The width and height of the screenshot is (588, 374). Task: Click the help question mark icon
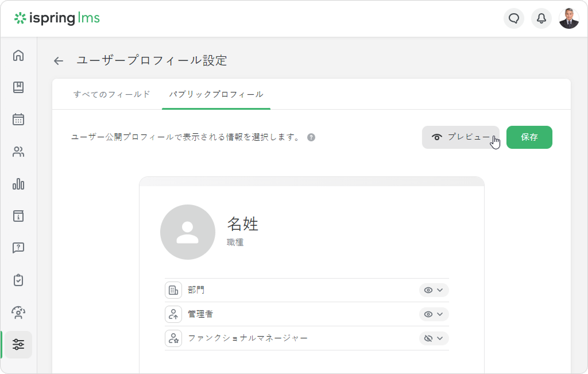click(311, 138)
